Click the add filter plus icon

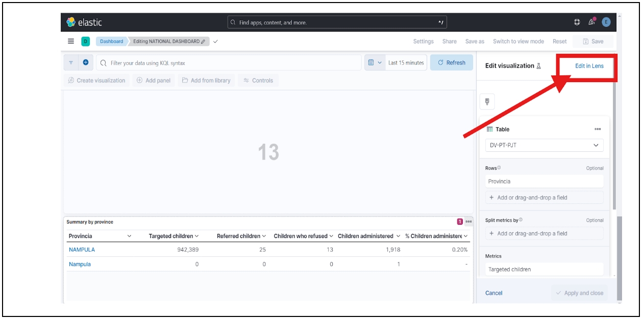(x=85, y=63)
